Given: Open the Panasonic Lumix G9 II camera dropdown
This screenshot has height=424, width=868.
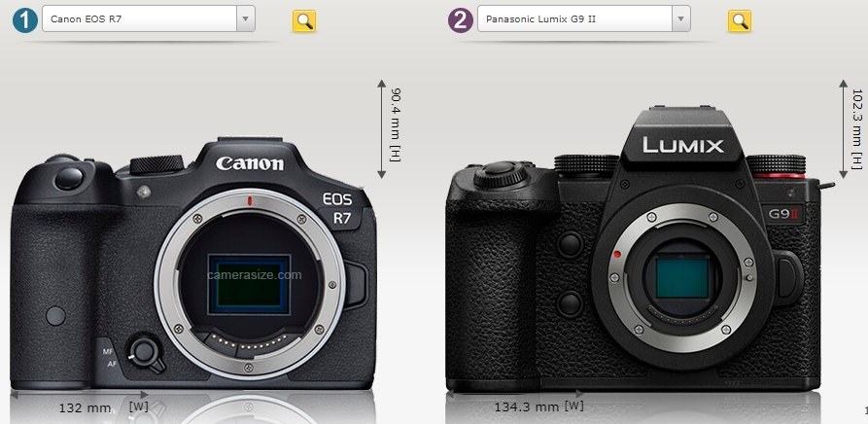Looking at the screenshot, I should [583, 18].
